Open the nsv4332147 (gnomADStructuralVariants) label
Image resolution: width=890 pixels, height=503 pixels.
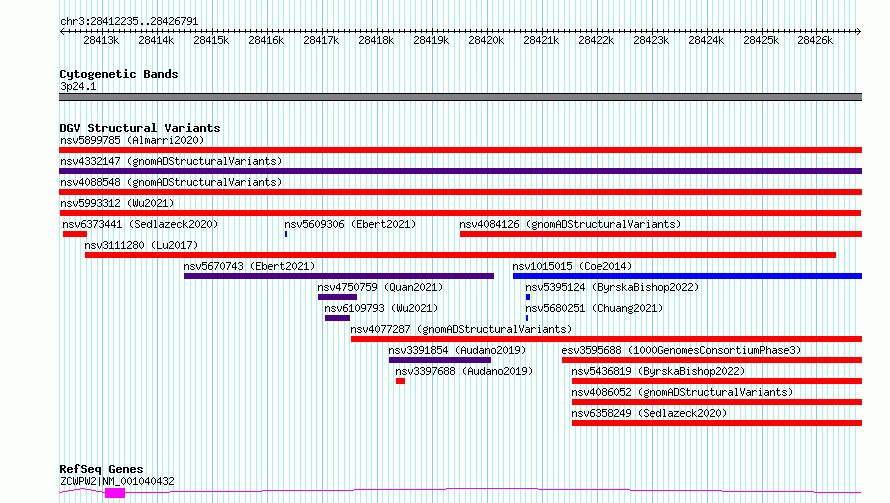pos(171,161)
